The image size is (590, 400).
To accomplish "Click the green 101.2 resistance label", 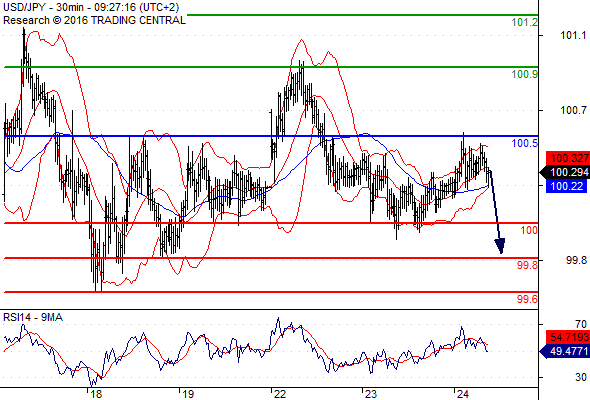I will (525, 22).
